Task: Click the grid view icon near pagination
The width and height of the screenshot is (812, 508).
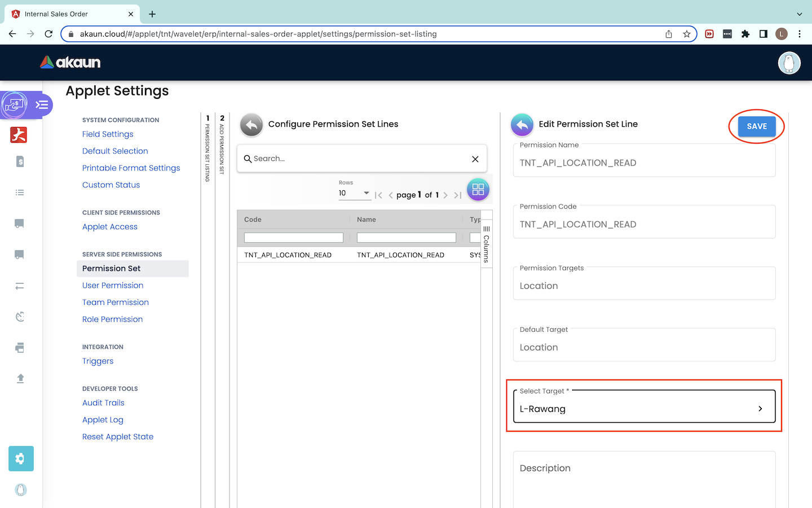Action: click(478, 190)
